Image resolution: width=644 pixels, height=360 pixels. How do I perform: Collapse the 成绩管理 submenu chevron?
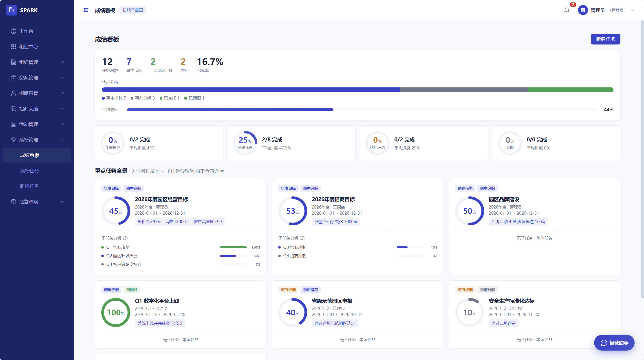pos(62,140)
